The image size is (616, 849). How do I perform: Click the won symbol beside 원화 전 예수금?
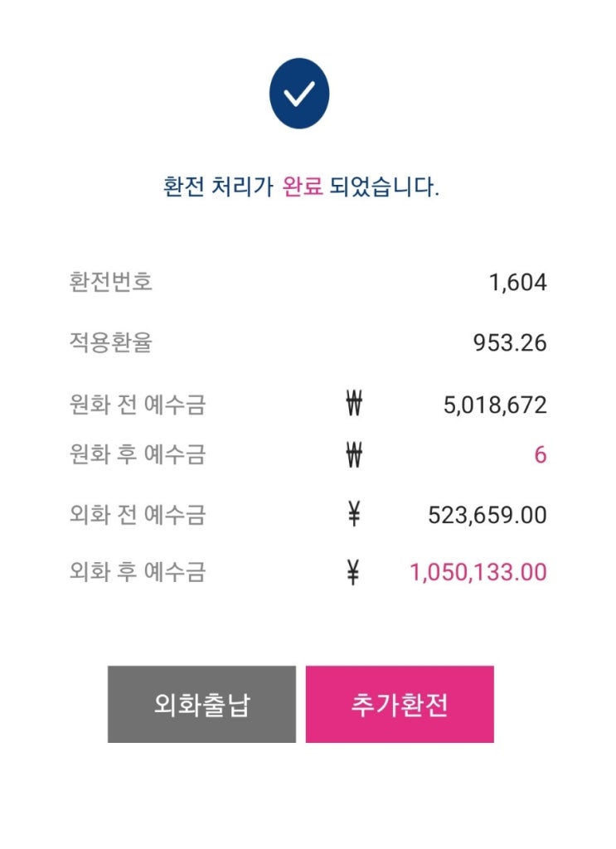tap(354, 405)
